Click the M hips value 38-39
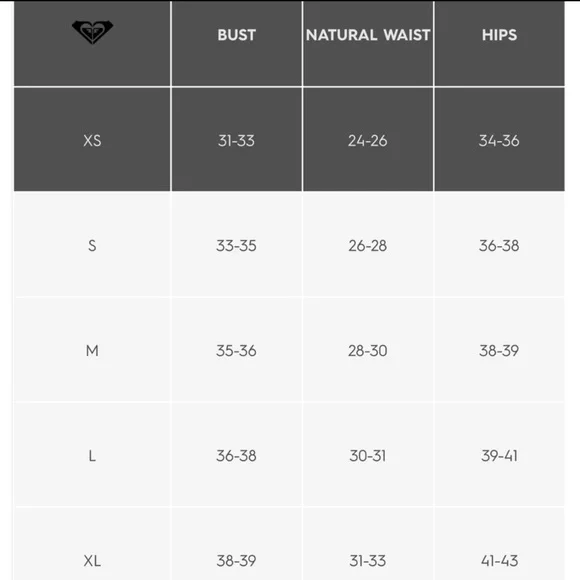Image resolution: width=580 pixels, height=580 pixels. tap(499, 351)
